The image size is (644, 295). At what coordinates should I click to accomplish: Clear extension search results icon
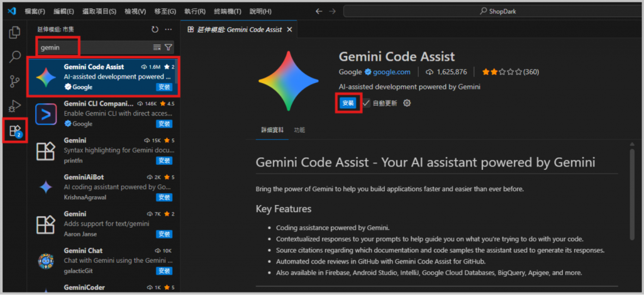click(157, 47)
